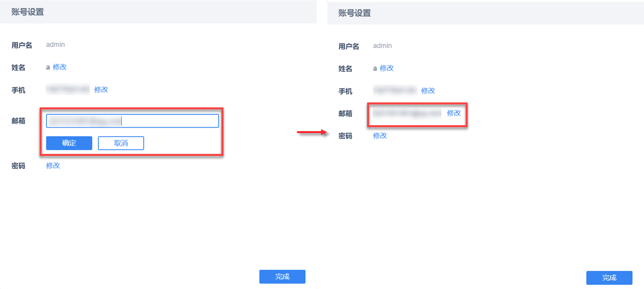
Task: Click 修改 for 密码 in the saved-email panel
Action: click(x=380, y=136)
